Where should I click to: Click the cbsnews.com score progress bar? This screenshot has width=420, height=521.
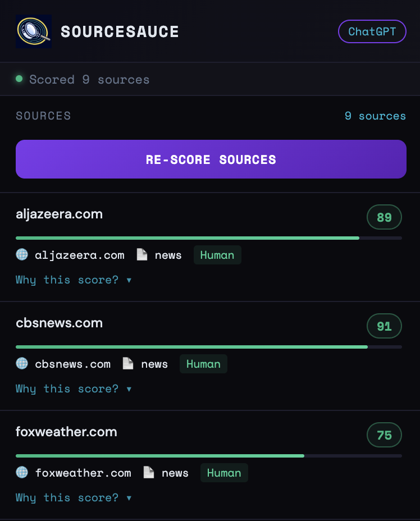pos(209,347)
